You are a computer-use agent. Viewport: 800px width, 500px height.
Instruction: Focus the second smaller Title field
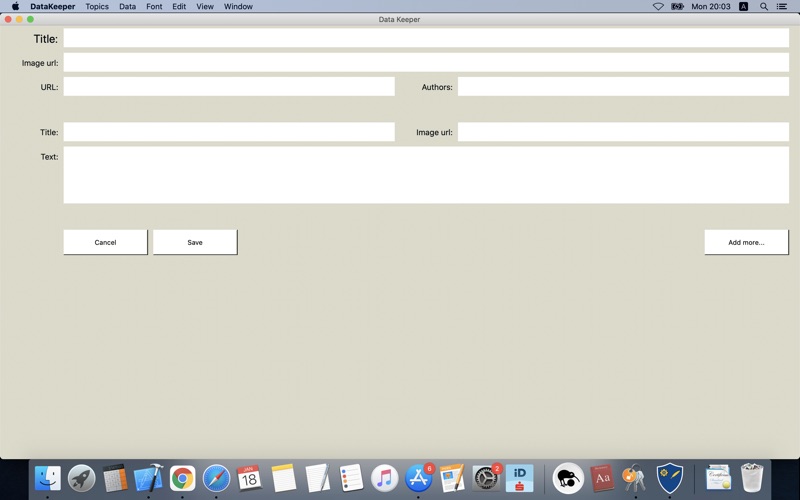tap(229, 132)
